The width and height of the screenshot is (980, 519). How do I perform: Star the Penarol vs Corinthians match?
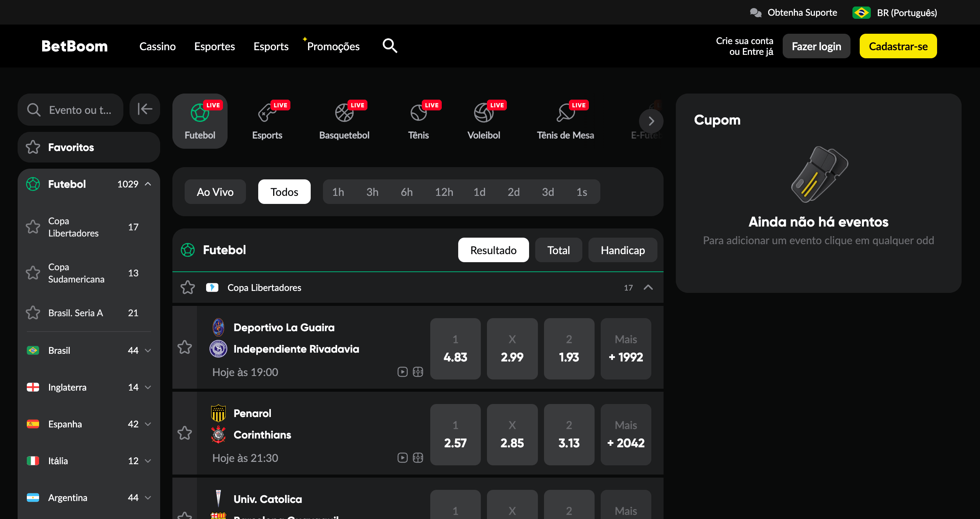185,433
